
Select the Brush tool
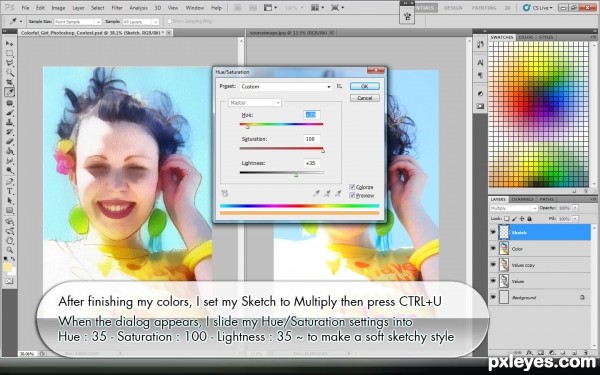pos(9,113)
